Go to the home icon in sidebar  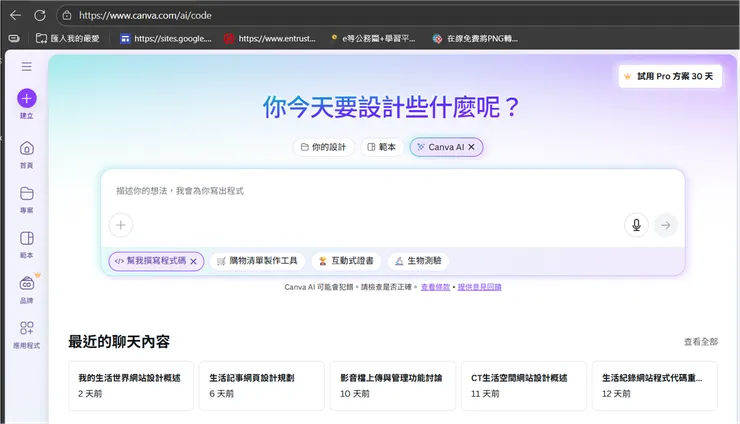tap(26, 149)
